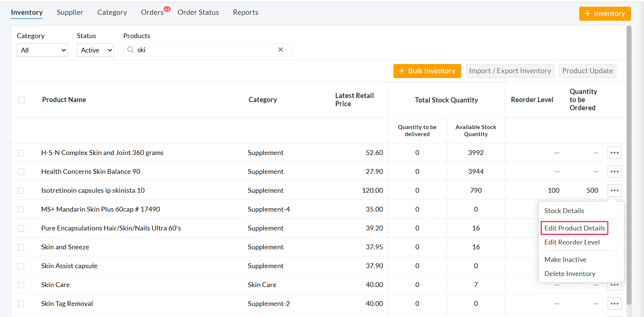The width and height of the screenshot is (644, 317).
Task: Click the Orders notification badge
Action: (x=167, y=9)
